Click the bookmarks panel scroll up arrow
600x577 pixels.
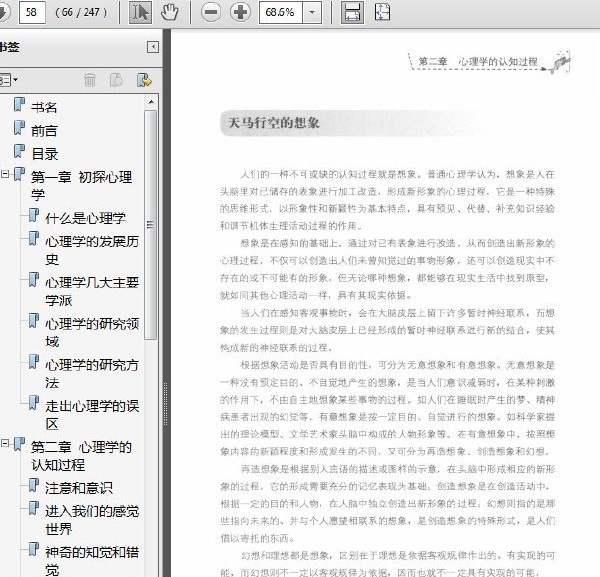click(151, 102)
